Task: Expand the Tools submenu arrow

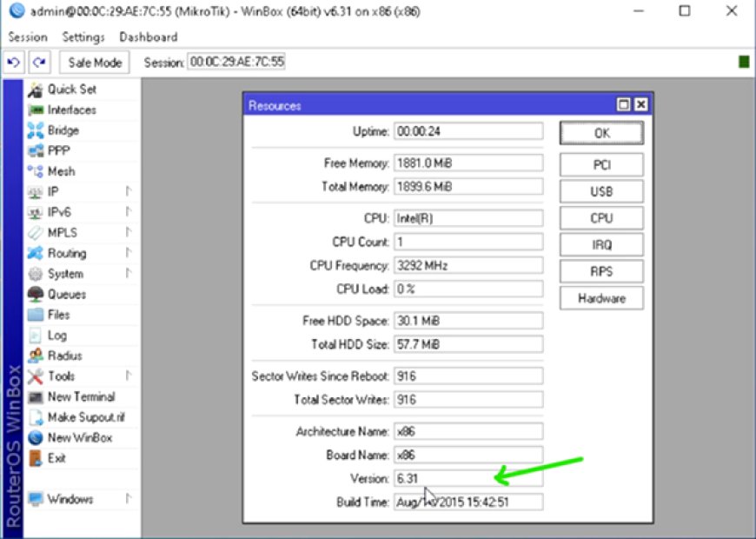Action: (x=129, y=376)
